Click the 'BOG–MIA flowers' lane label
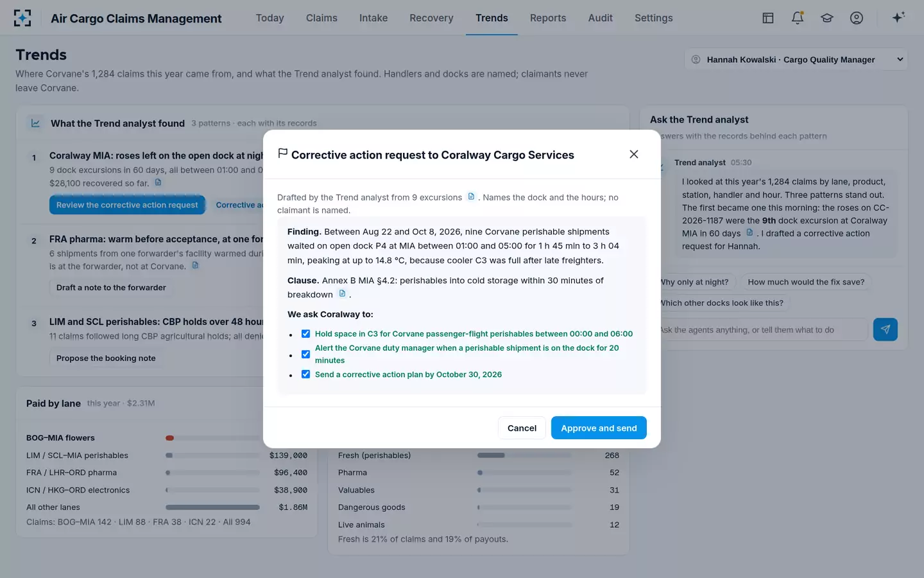Image resolution: width=924 pixels, height=578 pixels. [x=60, y=438]
